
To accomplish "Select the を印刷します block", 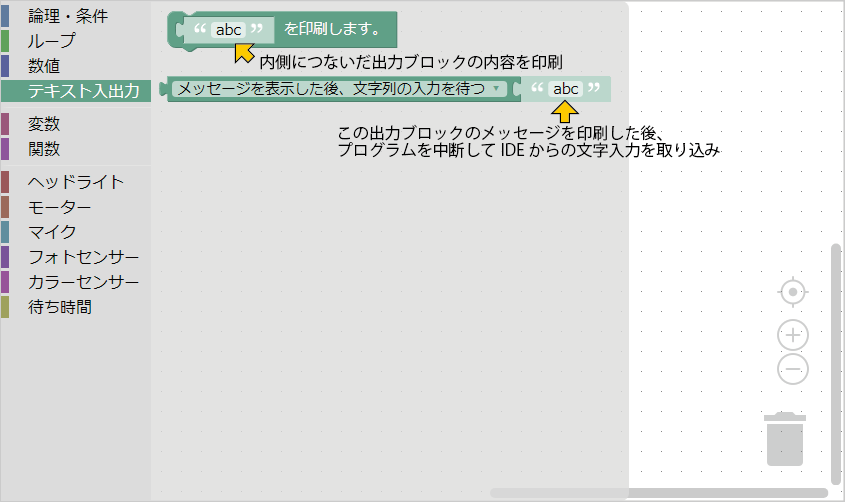I will [x=334, y=29].
